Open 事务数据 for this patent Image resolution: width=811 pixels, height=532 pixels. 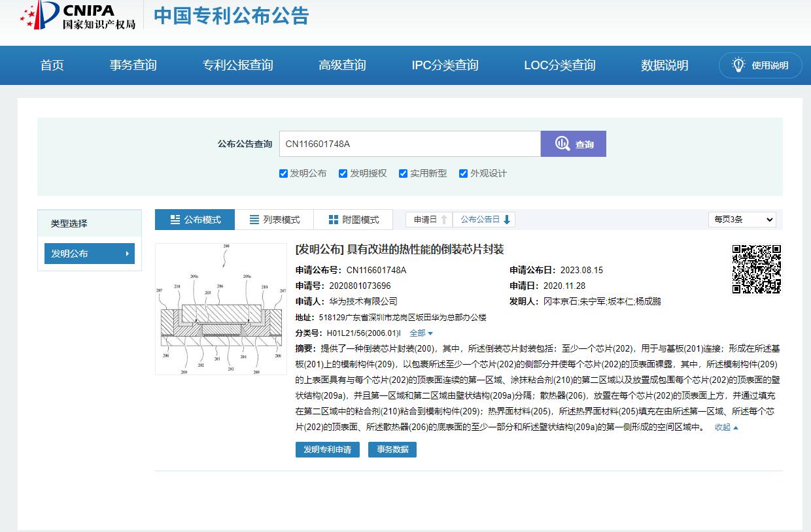pos(392,450)
